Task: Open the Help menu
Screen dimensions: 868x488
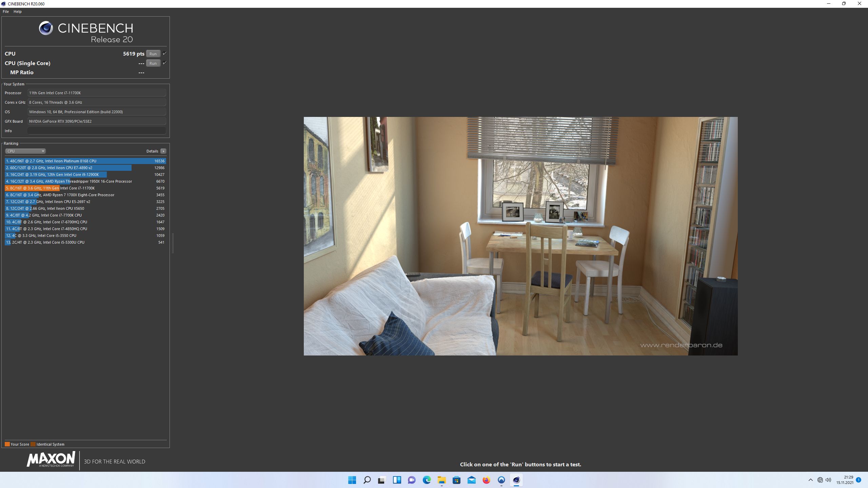Action: coord(17,11)
